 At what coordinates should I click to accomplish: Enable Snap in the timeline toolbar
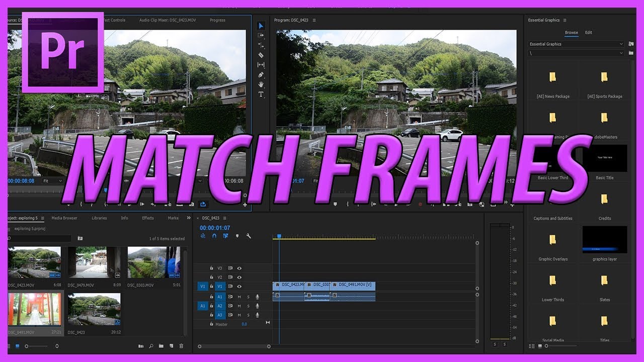click(x=214, y=235)
